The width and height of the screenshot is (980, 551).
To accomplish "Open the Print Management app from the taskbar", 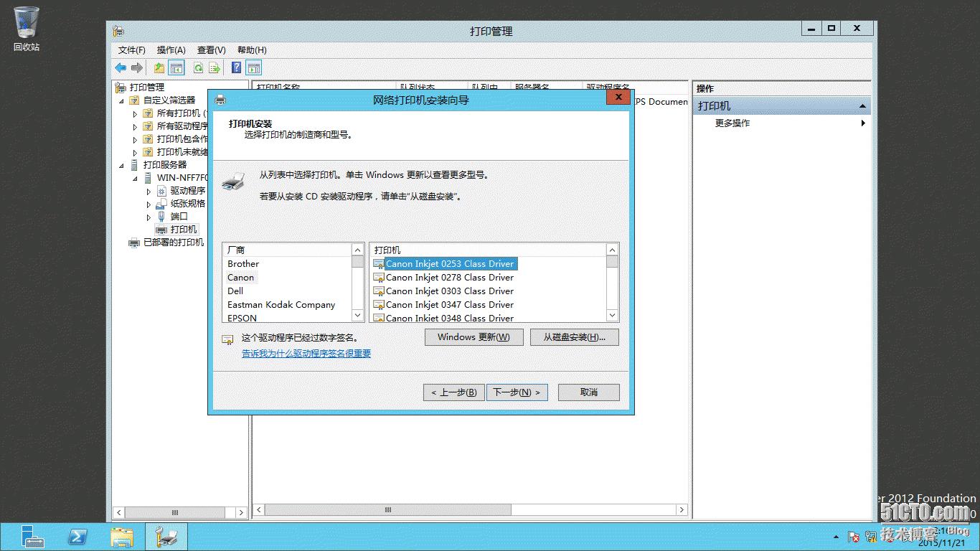I will [x=166, y=537].
